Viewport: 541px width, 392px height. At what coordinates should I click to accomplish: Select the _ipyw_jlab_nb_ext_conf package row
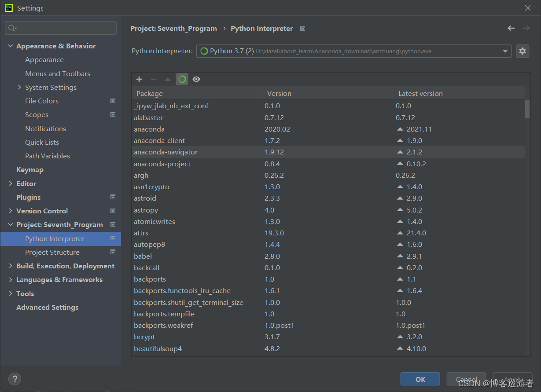point(328,106)
